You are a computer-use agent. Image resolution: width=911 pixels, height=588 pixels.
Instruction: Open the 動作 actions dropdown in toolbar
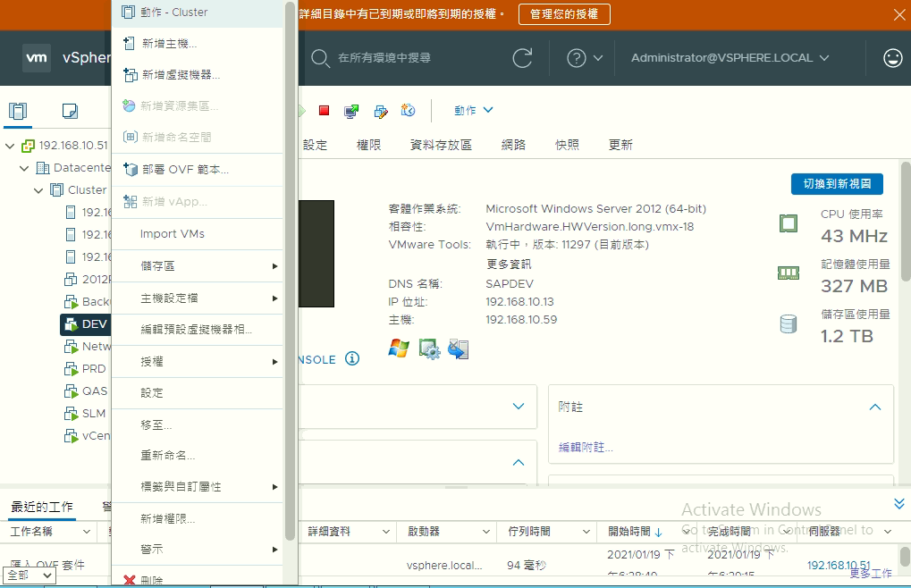[473, 111]
